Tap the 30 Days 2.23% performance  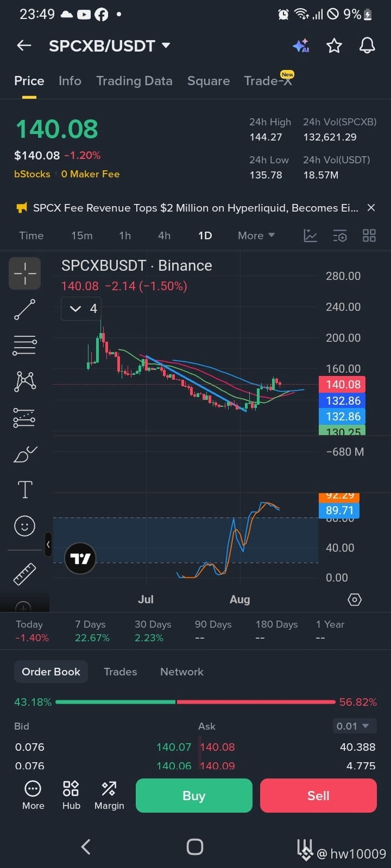[153, 631]
